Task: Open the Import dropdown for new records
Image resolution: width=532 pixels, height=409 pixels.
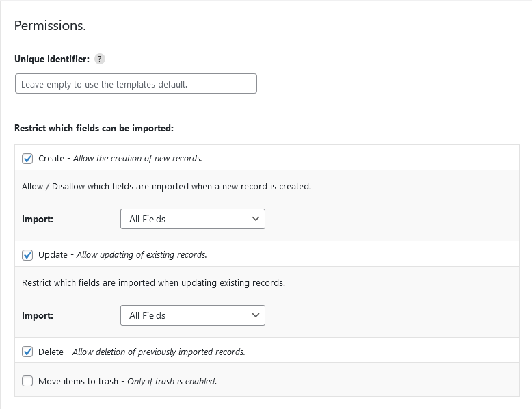Action: pos(193,219)
